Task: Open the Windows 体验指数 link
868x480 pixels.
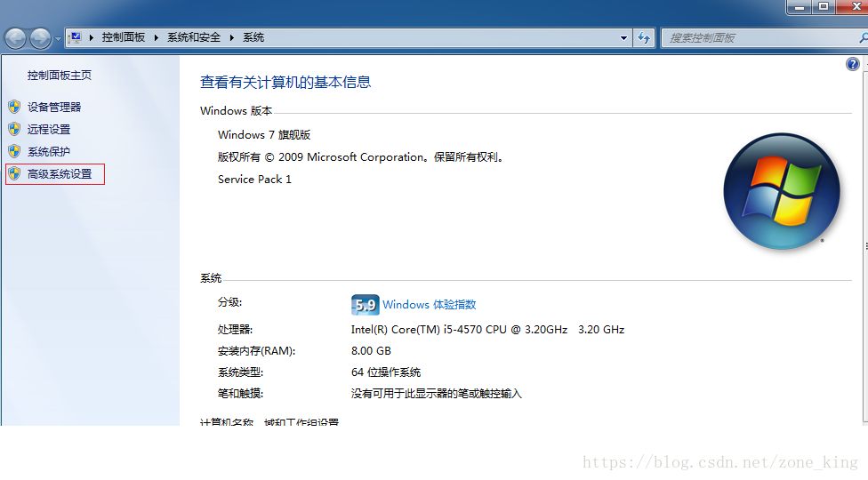Action: (x=429, y=305)
